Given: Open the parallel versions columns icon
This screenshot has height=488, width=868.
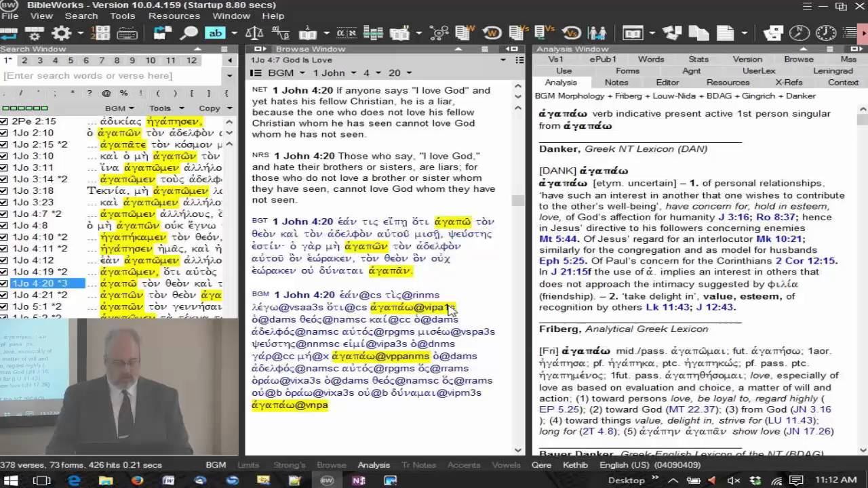Looking at the screenshot, I should pos(373,33).
